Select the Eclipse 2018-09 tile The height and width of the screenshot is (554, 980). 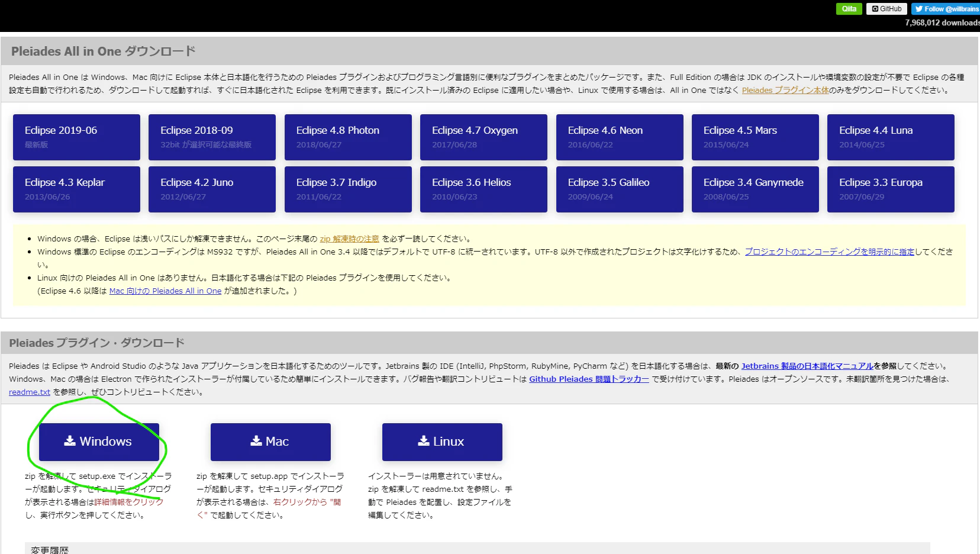[x=212, y=137]
